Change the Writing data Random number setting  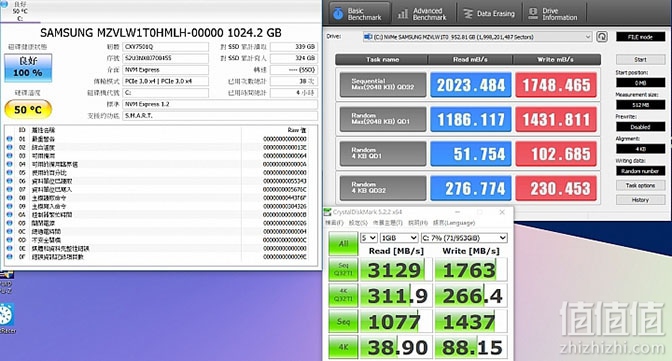[x=640, y=171]
